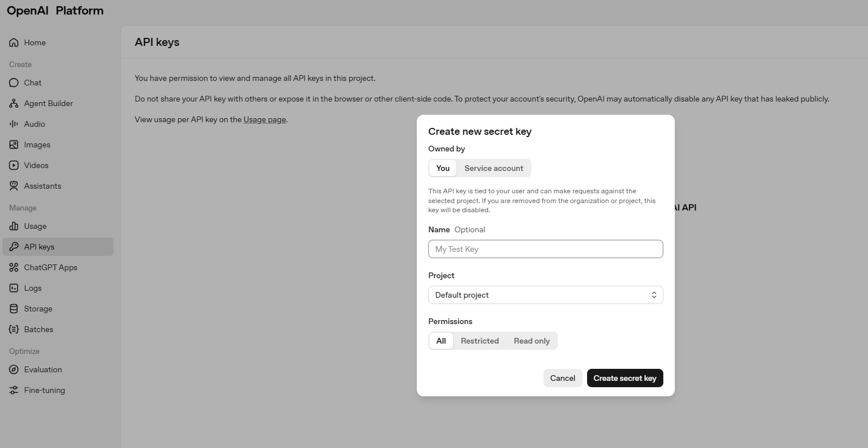Select You as the key owner
Viewport: 868px width, 448px height.
pyautogui.click(x=443, y=168)
